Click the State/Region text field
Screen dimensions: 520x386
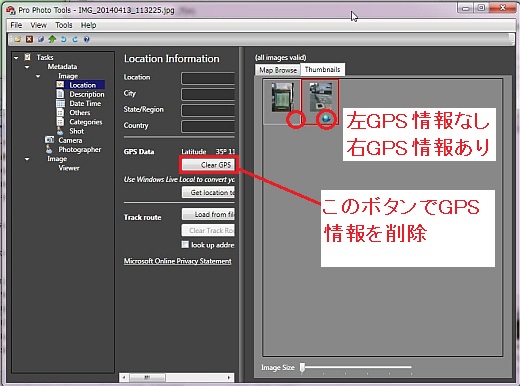[x=208, y=110]
